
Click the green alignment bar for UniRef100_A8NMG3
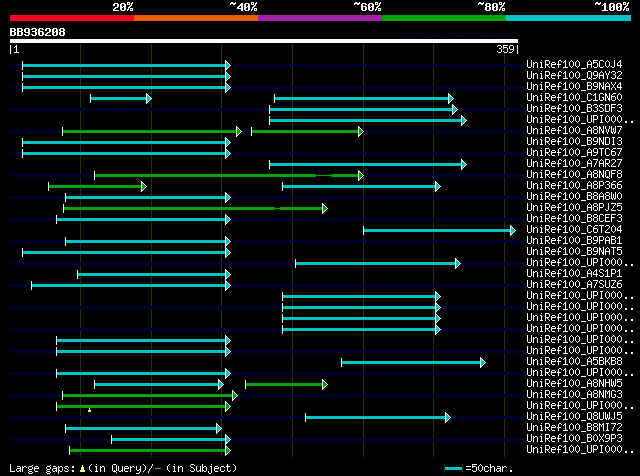point(150,396)
